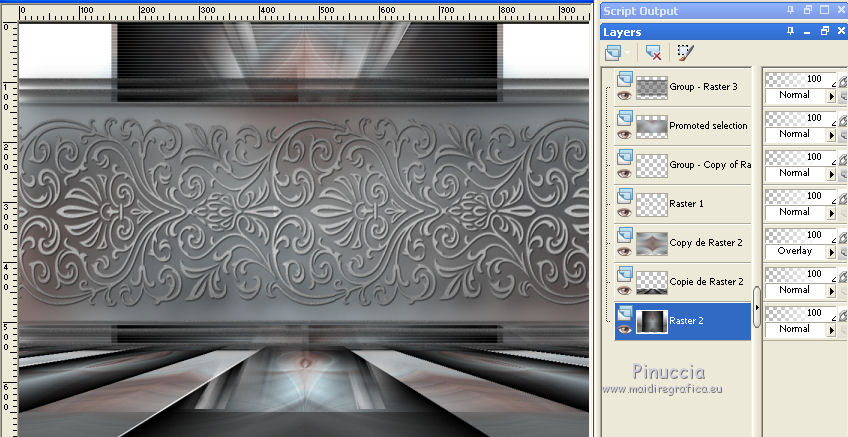848x437 pixels.
Task: Open blend mode menu for Group - Raster 3
Action: tap(832, 96)
